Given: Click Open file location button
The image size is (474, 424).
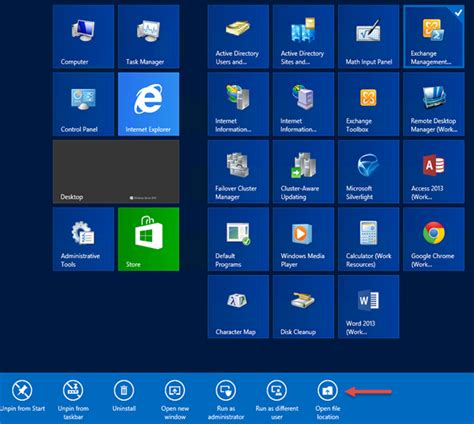Looking at the screenshot, I should coord(328,399).
